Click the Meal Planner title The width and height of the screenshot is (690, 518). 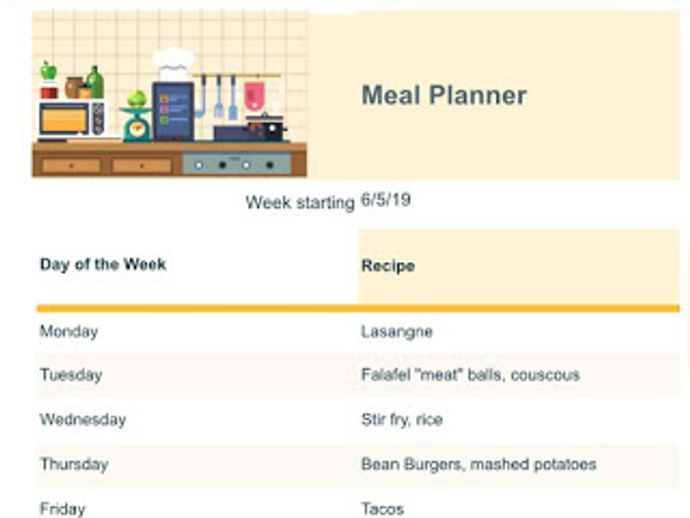pos(444,96)
